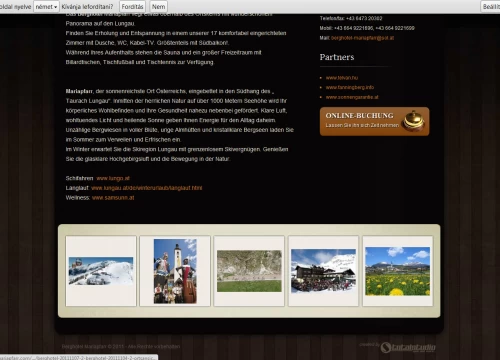
Task: Click the Partners heading
Action: click(337, 57)
